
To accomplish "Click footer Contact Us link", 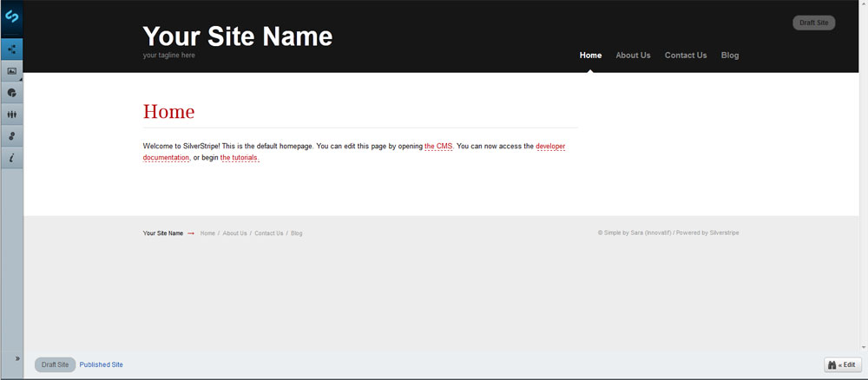I will pyautogui.click(x=268, y=233).
